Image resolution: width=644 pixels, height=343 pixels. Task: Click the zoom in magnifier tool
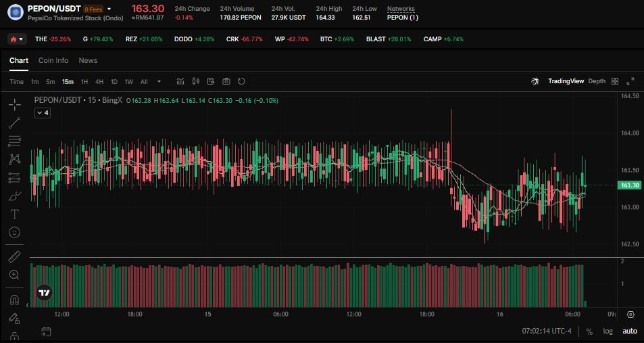coord(14,275)
